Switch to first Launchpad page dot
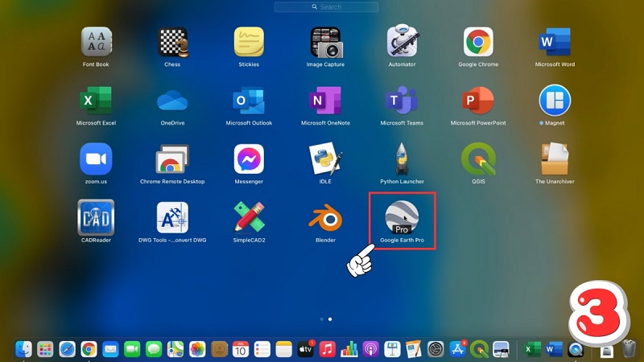This screenshot has height=362, width=644. (322, 319)
